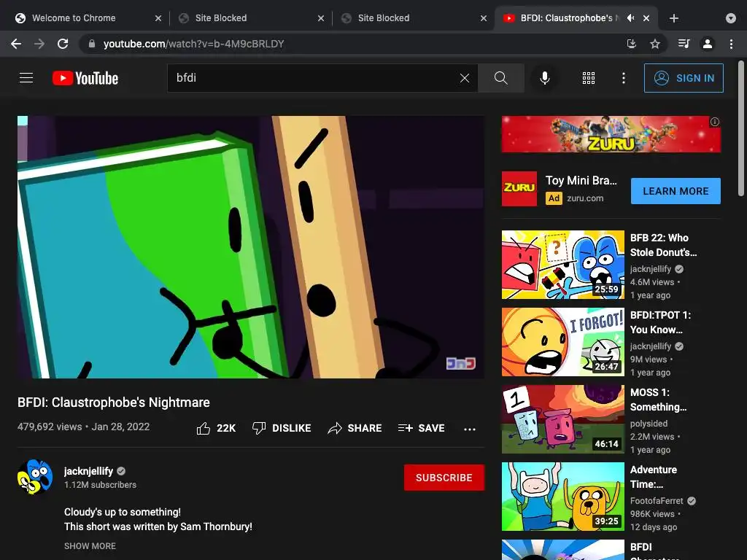Viewport: 747px width, 560px height.
Task: Reload the current YouTube page
Action: click(x=63, y=44)
